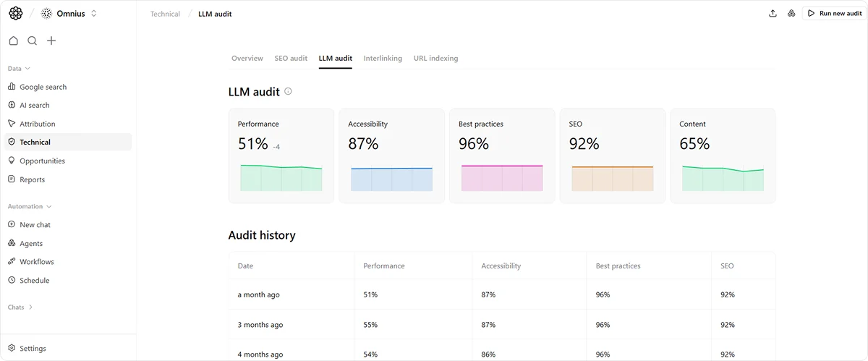This screenshot has height=361, width=868.
Task: Select the Technical sidebar item
Action: point(68,142)
